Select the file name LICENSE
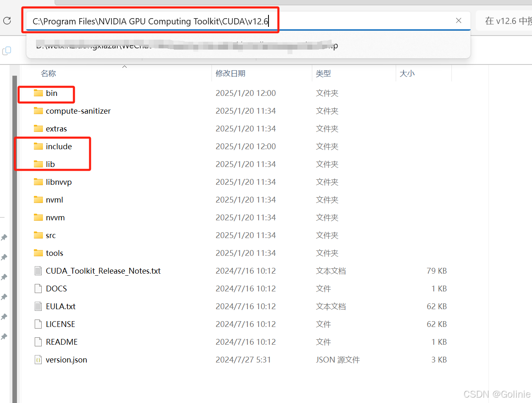The height and width of the screenshot is (403, 532). tap(60, 324)
